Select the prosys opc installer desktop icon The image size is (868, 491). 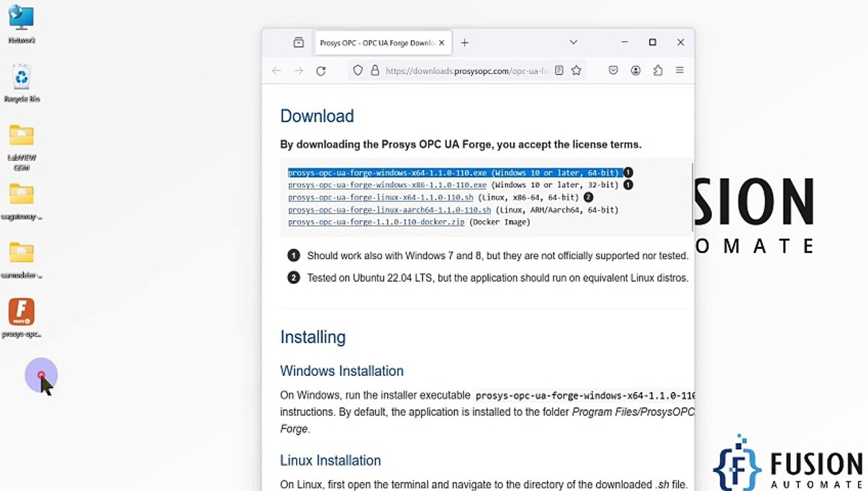[x=22, y=318]
